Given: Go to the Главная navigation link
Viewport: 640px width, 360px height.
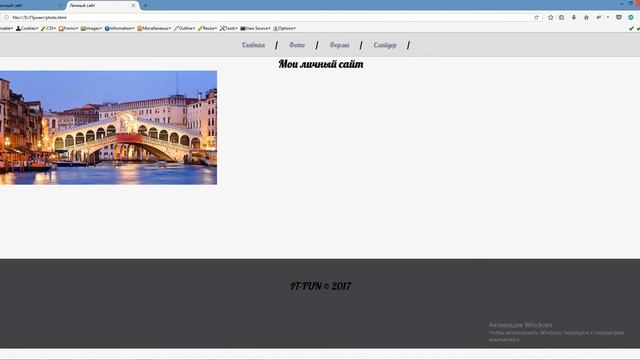Looking at the screenshot, I should [x=253, y=45].
